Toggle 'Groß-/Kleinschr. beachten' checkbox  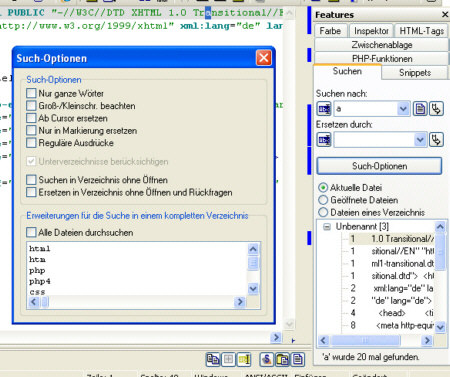pos(31,106)
